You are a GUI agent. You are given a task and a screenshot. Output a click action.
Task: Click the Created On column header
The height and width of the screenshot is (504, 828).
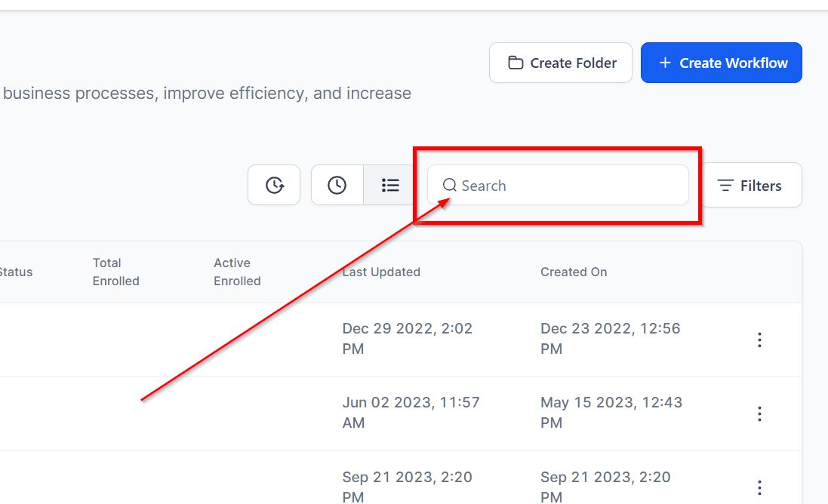(574, 272)
